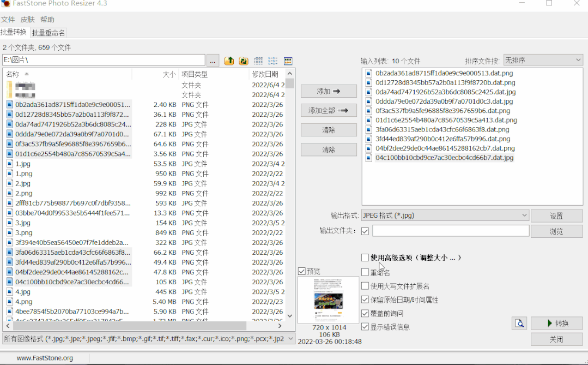Viewport: 588px width, 365px height.
Task: Click the up-folder navigation icon
Action: click(x=229, y=61)
